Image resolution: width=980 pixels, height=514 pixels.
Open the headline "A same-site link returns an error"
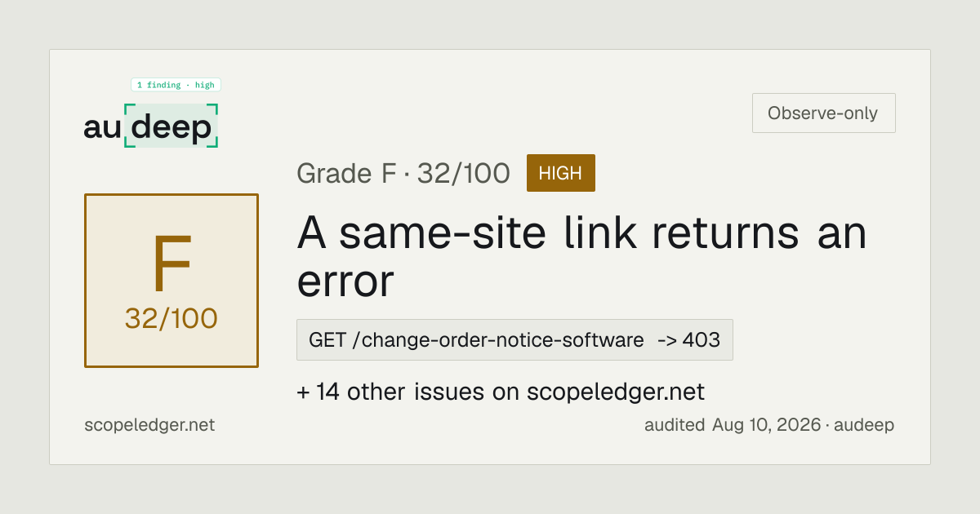click(x=581, y=257)
